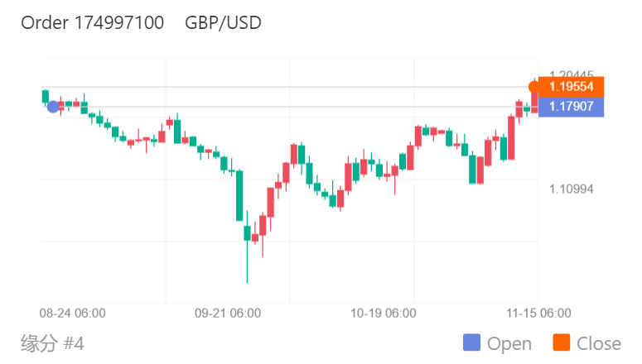This screenshot has height=364, width=642.
Task: Click the long green candle with the lowest wick
Action: (x=247, y=234)
